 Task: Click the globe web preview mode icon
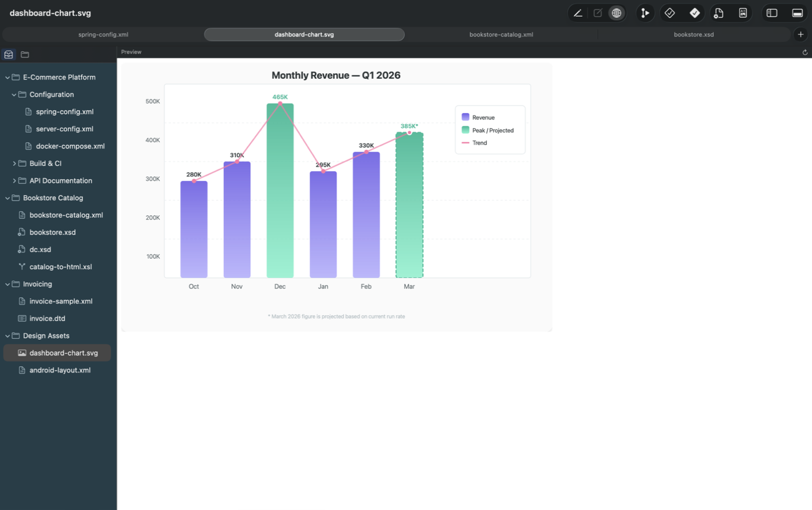(617, 13)
